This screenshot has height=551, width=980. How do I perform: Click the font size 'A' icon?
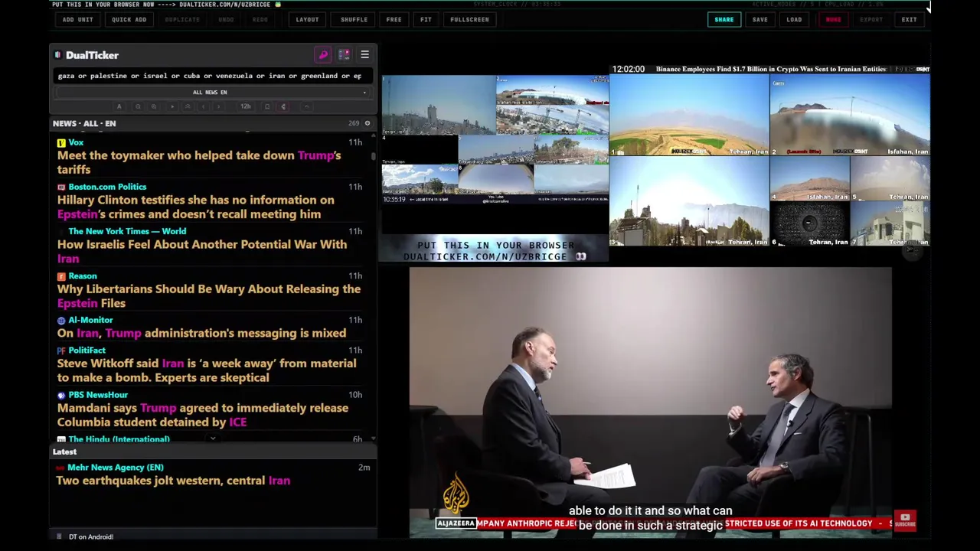tap(119, 106)
